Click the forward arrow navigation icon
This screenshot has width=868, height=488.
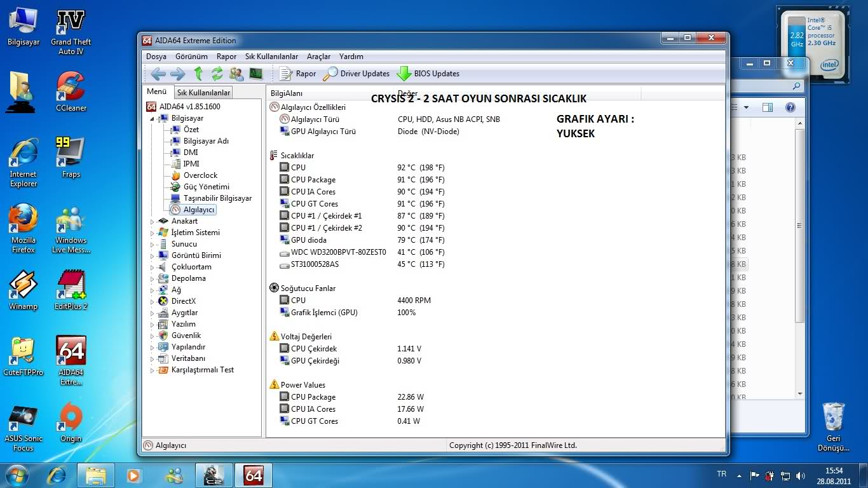177,74
